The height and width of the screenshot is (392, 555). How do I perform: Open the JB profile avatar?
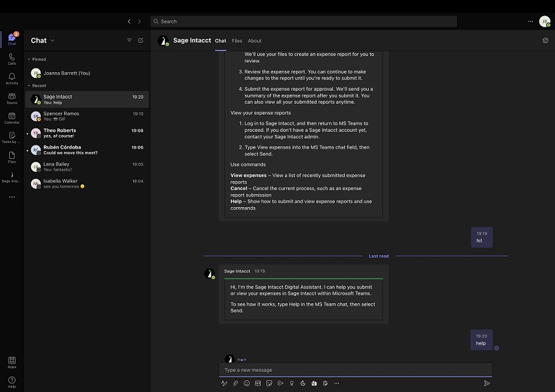tap(545, 22)
